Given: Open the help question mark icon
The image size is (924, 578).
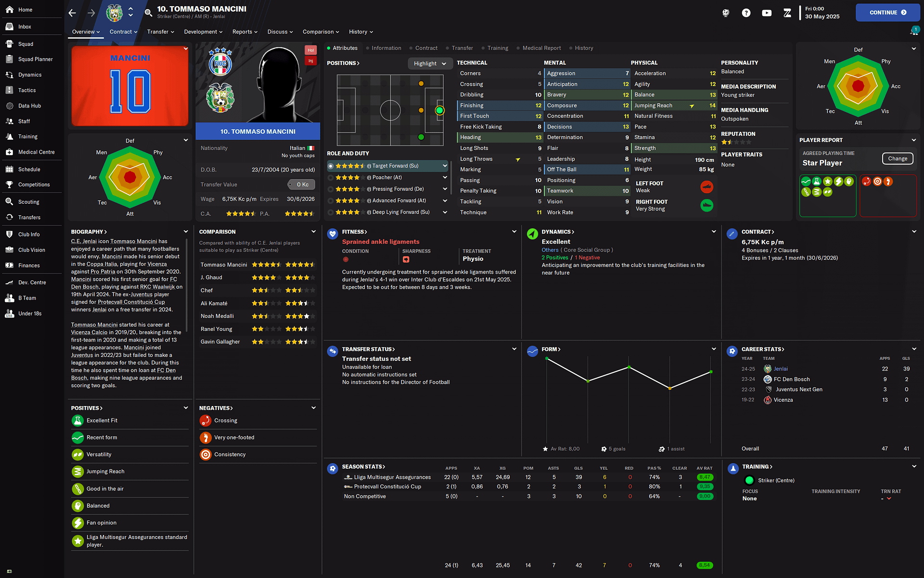Looking at the screenshot, I should (746, 13).
